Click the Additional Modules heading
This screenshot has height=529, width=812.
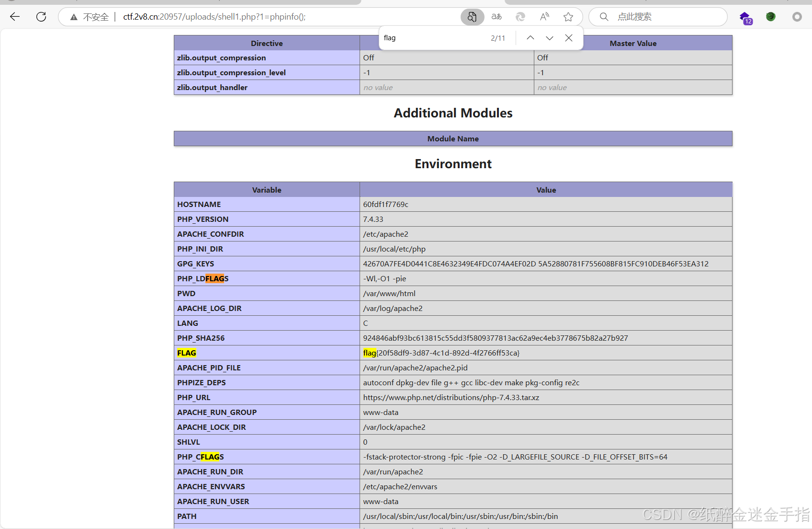[453, 113]
